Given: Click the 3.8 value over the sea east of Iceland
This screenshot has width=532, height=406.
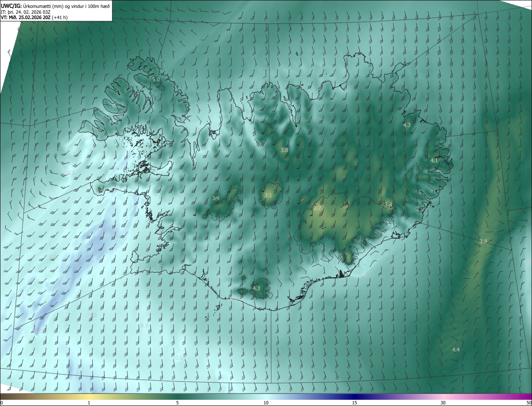Looking at the screenshot, I should click(483, 241).
